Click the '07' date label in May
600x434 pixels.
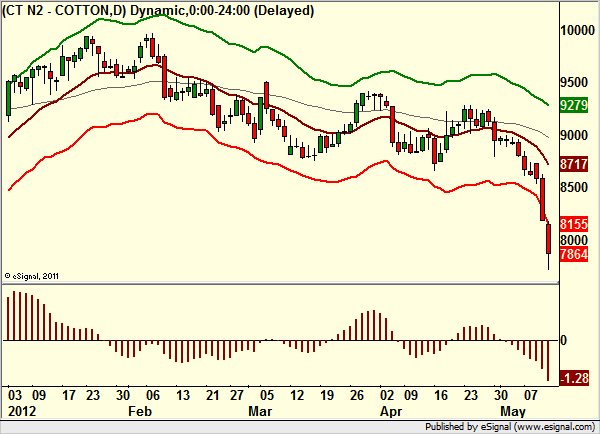tap(531, 395)
